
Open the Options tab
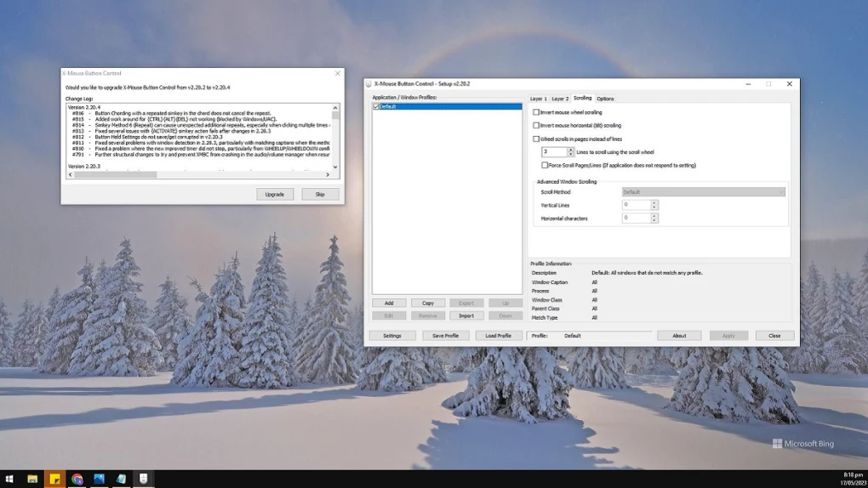605,99
